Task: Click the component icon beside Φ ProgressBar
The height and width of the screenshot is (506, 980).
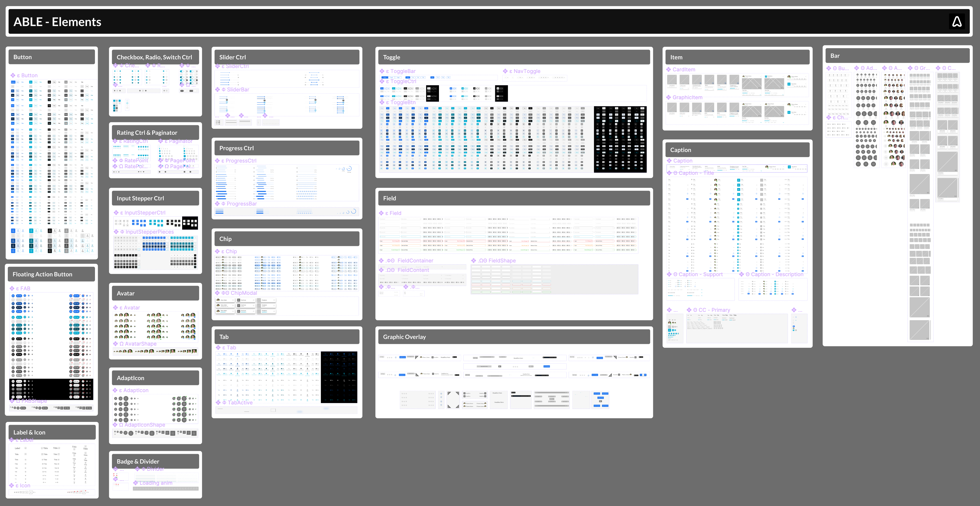Action: coord(218,204)
